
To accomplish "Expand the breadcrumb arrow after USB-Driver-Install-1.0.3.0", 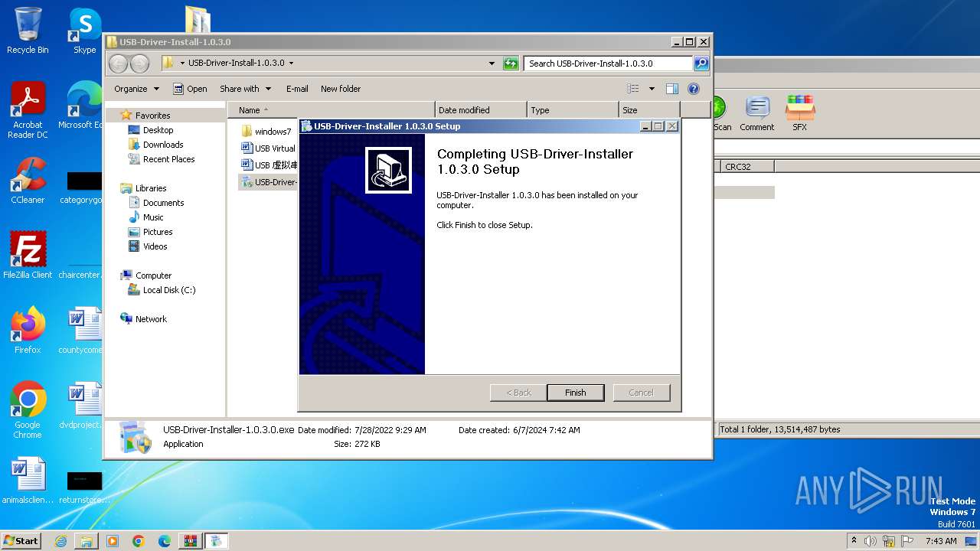I will (291, 64).
